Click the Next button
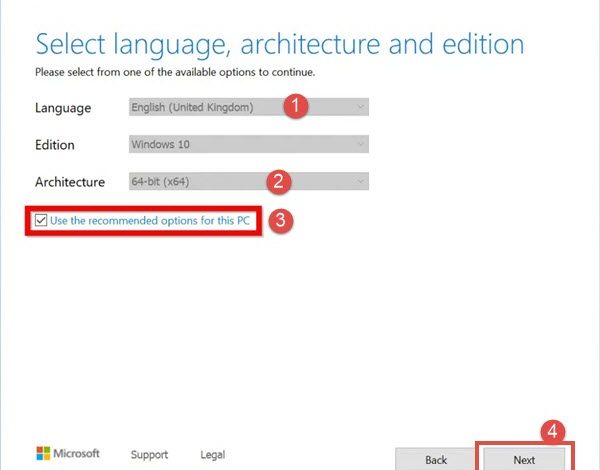 point(524,459)
